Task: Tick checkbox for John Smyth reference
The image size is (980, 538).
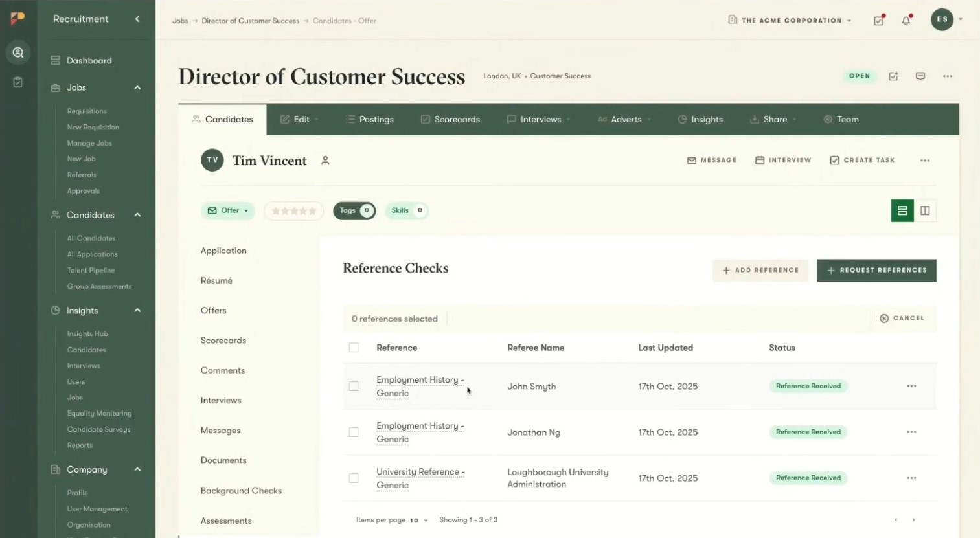Action: (x=354, y=387)
